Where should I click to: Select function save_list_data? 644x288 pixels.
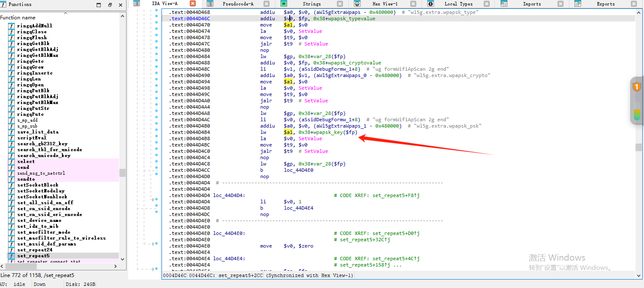click(38, 132)
